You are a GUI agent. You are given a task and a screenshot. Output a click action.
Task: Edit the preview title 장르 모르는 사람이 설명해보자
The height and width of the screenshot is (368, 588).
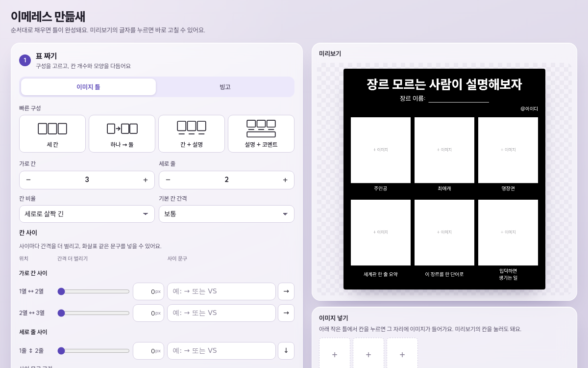point(444,84)
